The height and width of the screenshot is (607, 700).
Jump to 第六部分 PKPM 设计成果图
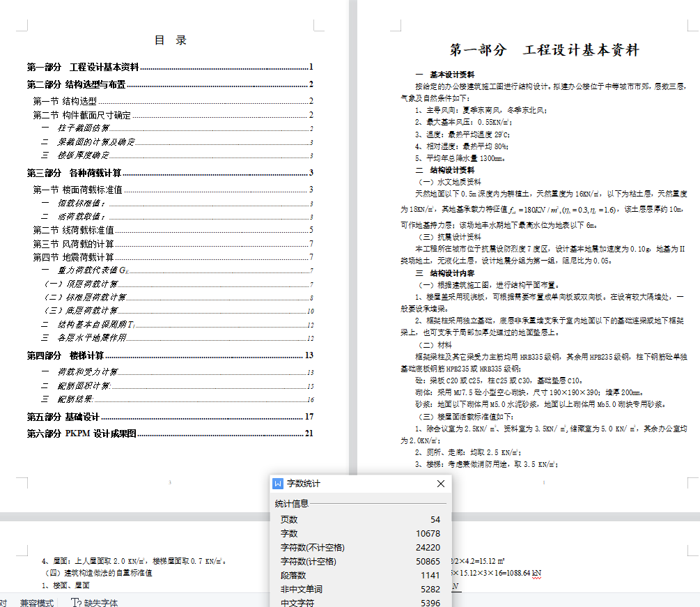[81, 433]
